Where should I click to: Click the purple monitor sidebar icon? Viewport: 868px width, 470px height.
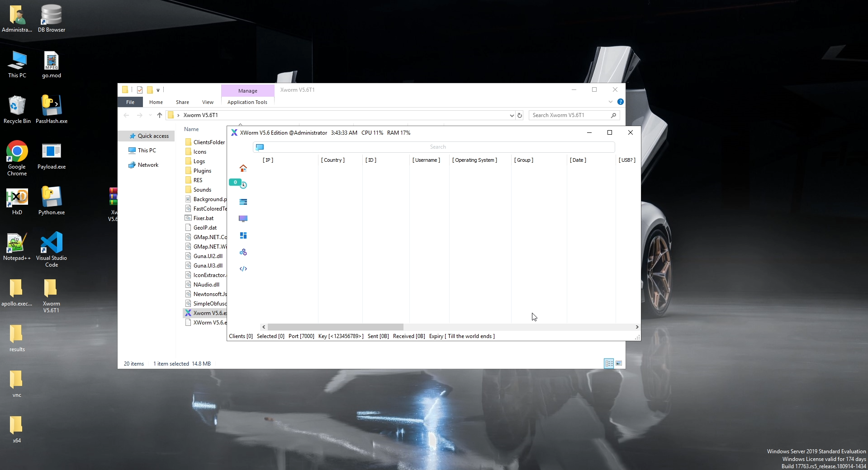tap(243, 219)
